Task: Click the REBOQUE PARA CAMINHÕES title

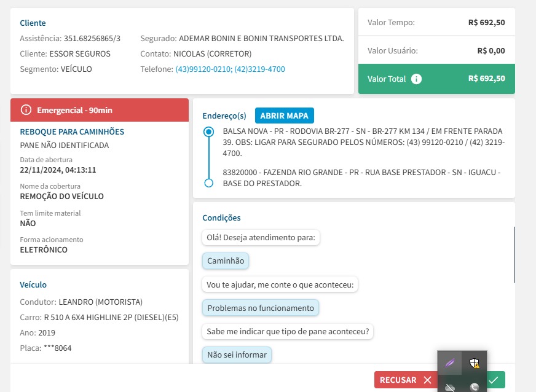Action: 72,131
